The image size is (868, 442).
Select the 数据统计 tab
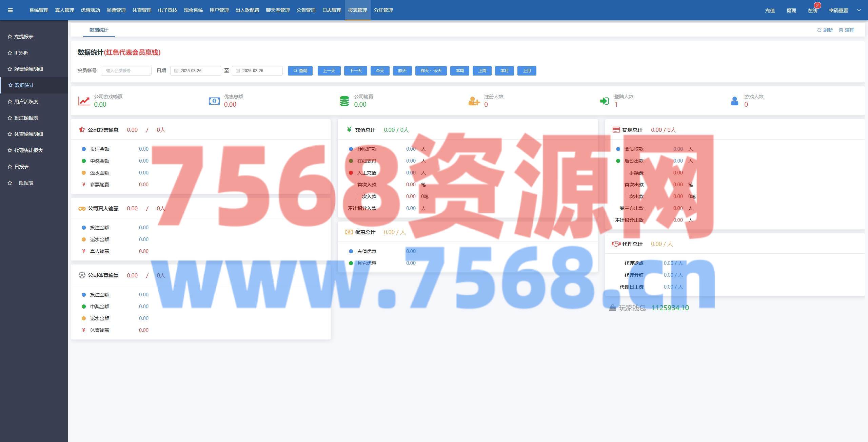tap(99, 30)
